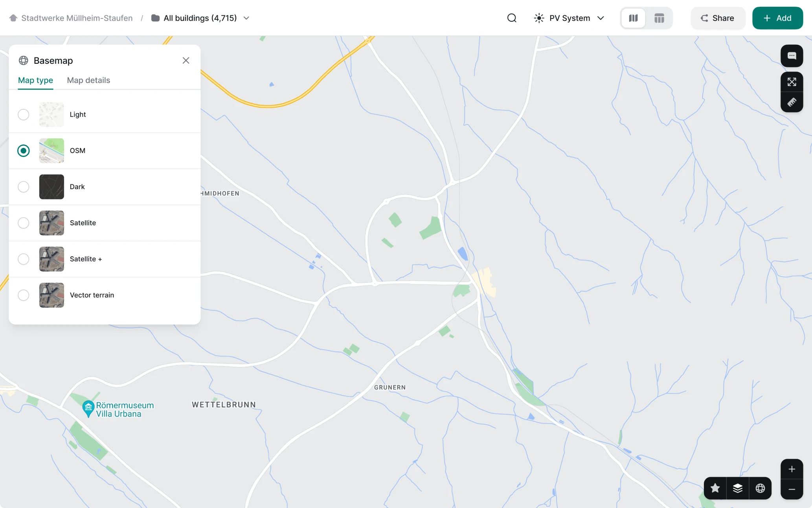Switch to the Map type tab
This screenshot has height=508, width=812.
35,80
